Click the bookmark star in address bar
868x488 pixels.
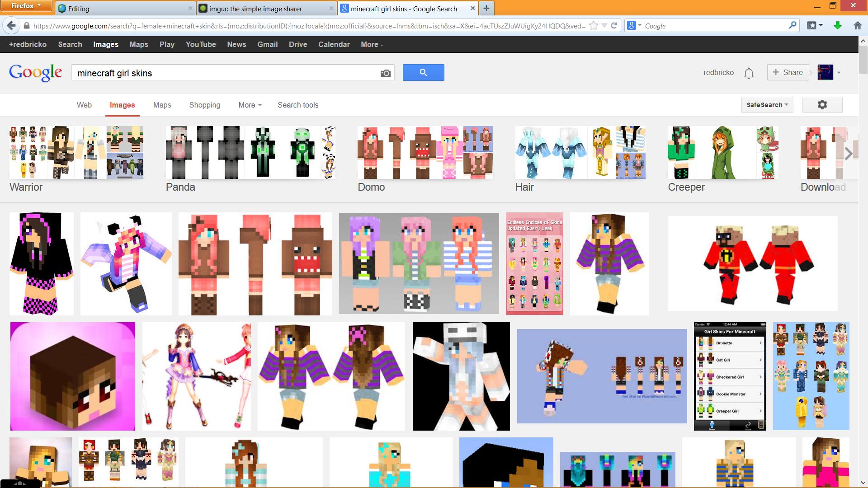pos(594,26)
